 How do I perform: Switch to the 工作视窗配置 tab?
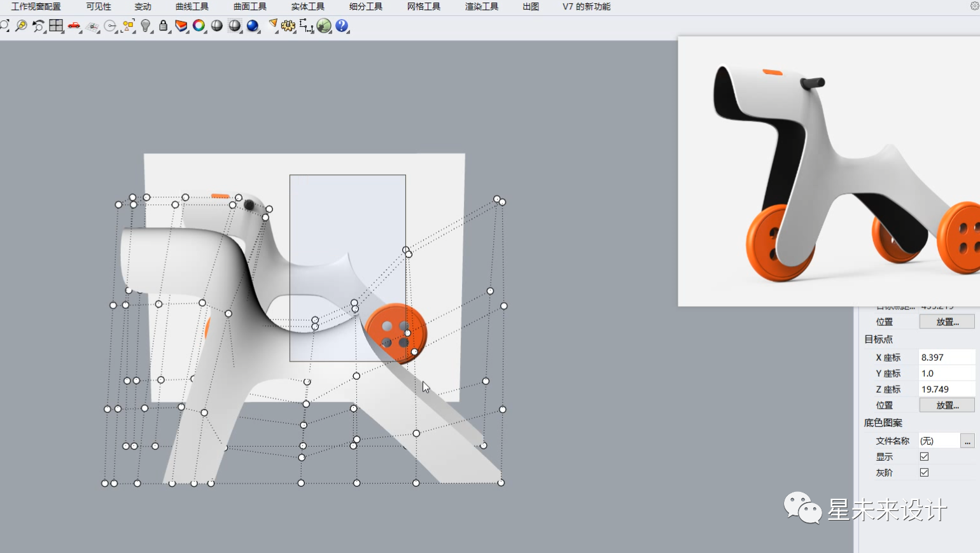[36, 6]
